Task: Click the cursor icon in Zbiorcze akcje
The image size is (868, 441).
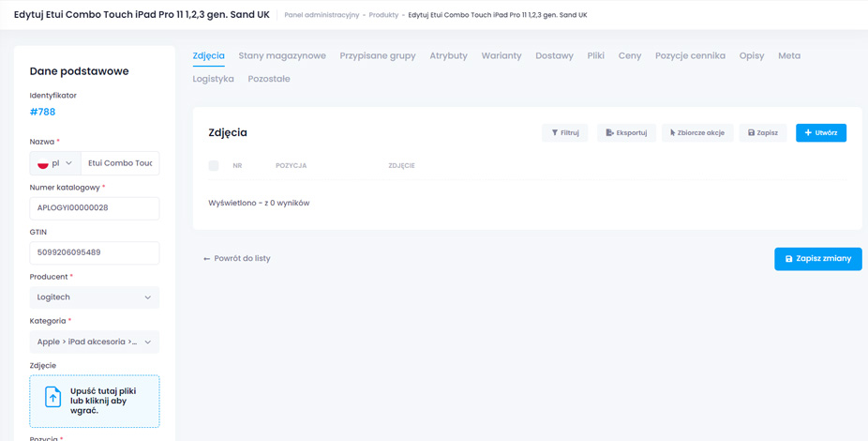Action: tap(673, 133)
